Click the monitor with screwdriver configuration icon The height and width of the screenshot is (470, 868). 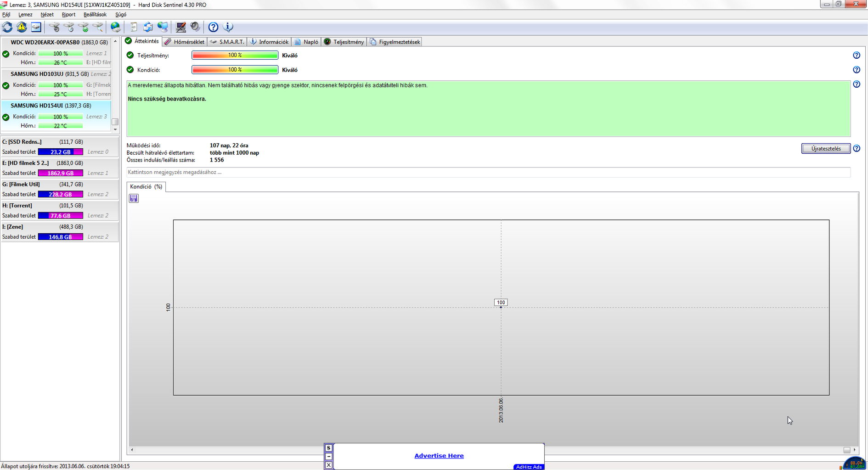(180, 27)
